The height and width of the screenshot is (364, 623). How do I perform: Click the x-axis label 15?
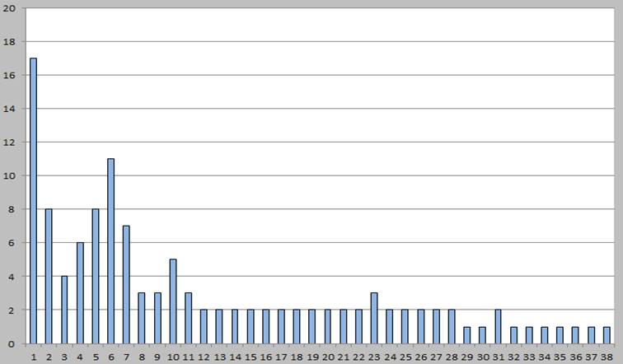(x=251, y=356)
